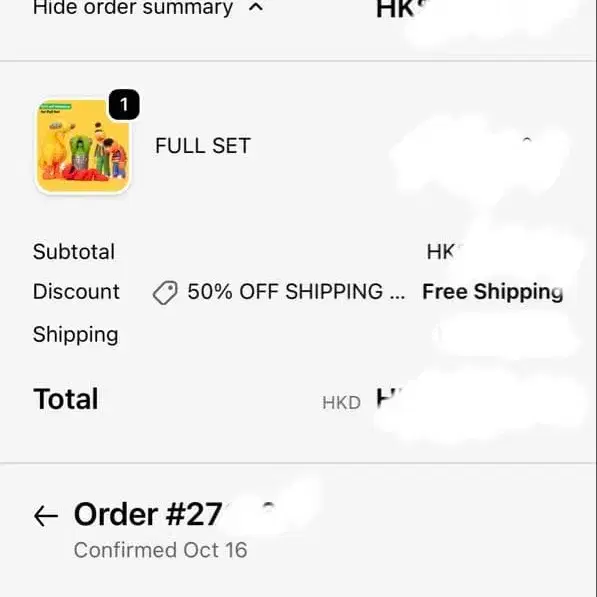Open the FULL SET product thumbnail
Viewport: 597px width, 597px height.
(x=83, y=146)
